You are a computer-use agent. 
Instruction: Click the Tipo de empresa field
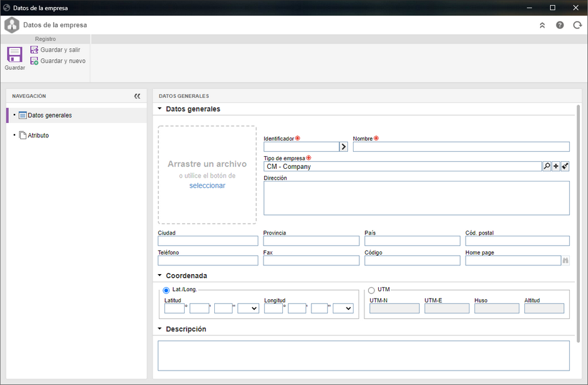[x=403, y=166]
